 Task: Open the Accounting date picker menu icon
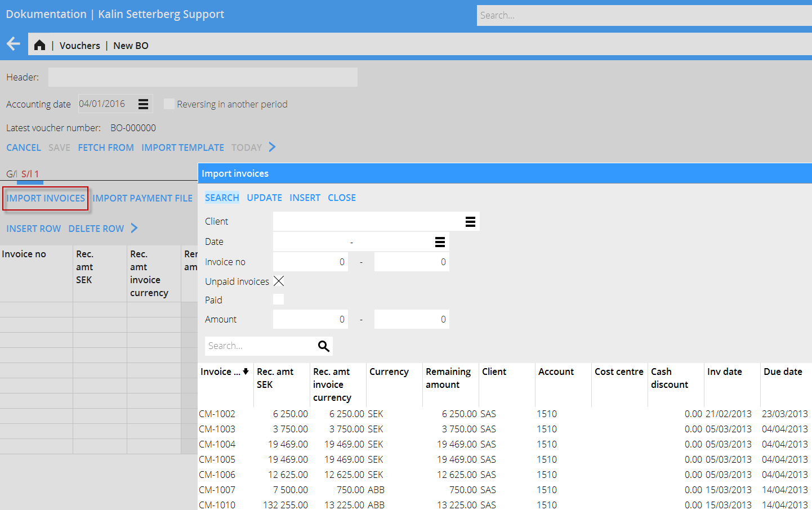pyautogui.click(x=143, y=104)
